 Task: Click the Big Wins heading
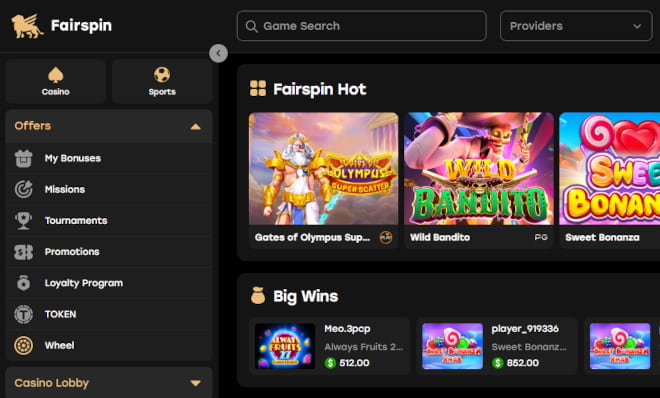(306, 296)
